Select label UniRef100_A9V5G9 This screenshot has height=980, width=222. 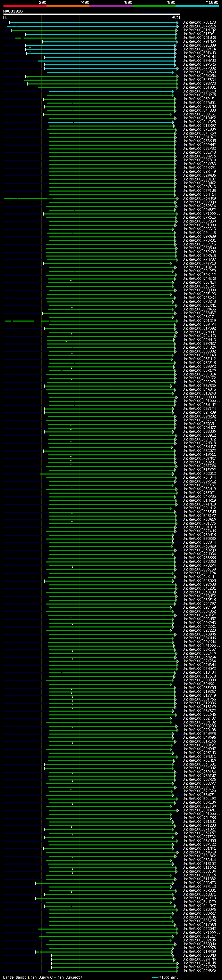(x=199, y=72)
